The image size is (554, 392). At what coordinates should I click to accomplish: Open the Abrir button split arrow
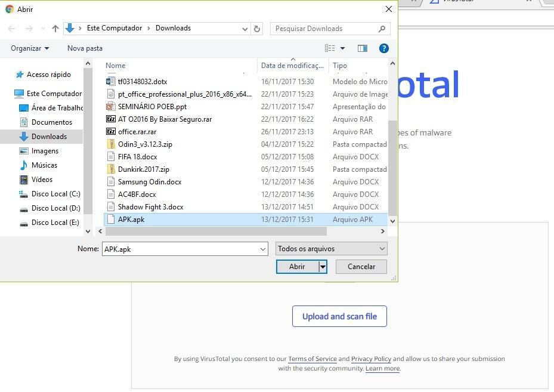coord(323,267)
